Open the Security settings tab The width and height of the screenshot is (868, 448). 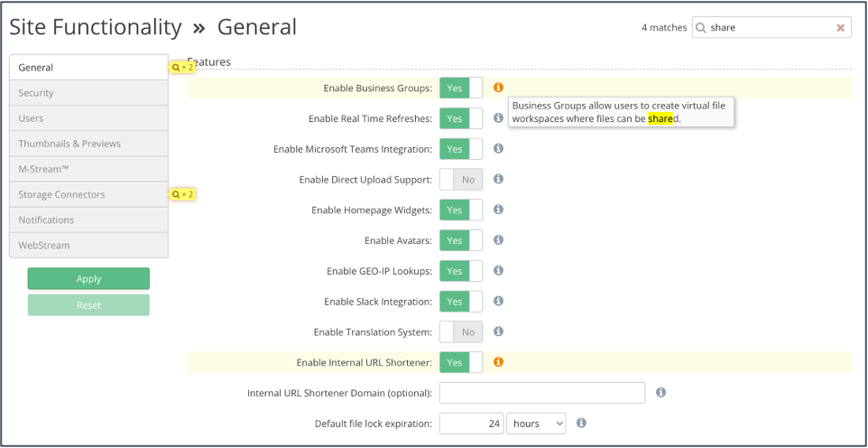(x=88, y=93)
